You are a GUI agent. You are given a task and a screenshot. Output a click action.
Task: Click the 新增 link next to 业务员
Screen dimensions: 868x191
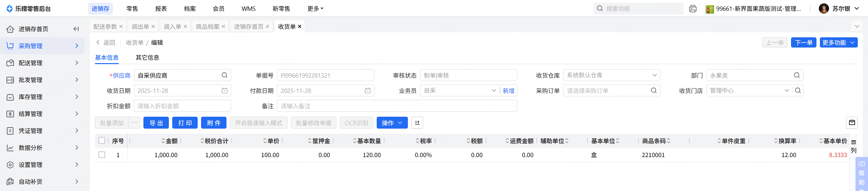coord(509,91)
